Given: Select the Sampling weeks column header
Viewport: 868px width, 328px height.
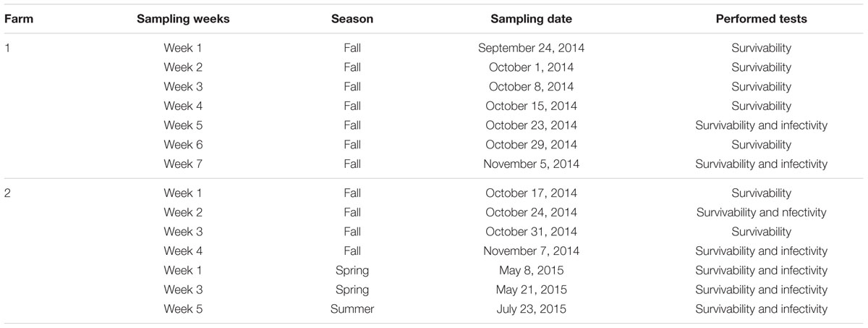Looking at the screenshot, I should coord(183,20).
